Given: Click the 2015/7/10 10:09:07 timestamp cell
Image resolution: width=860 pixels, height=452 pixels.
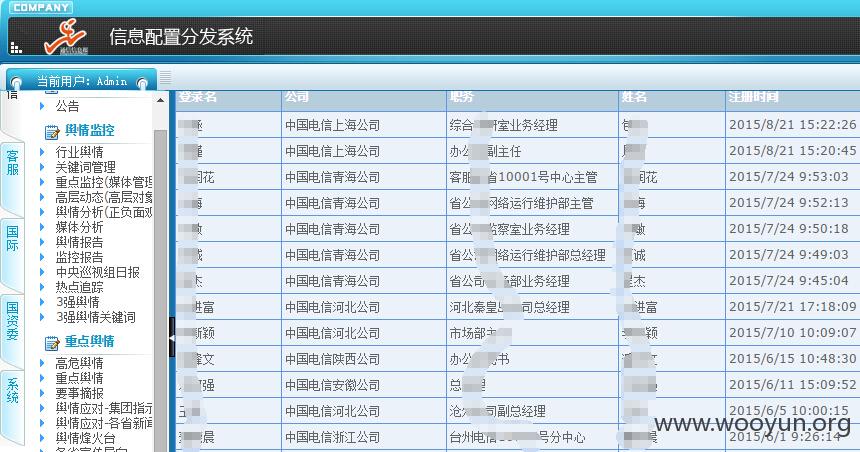Looking at the screenshot, I should coord(793,332).
